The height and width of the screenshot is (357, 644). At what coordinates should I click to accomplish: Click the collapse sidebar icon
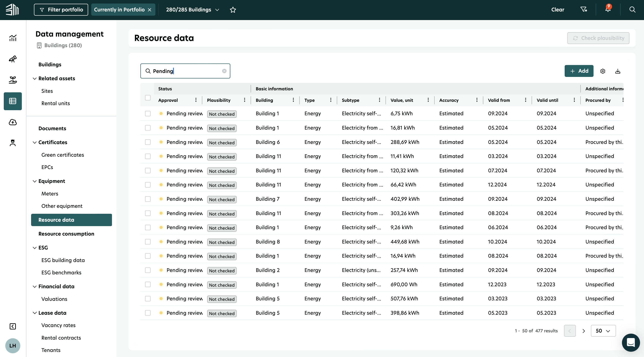[13, 326]
